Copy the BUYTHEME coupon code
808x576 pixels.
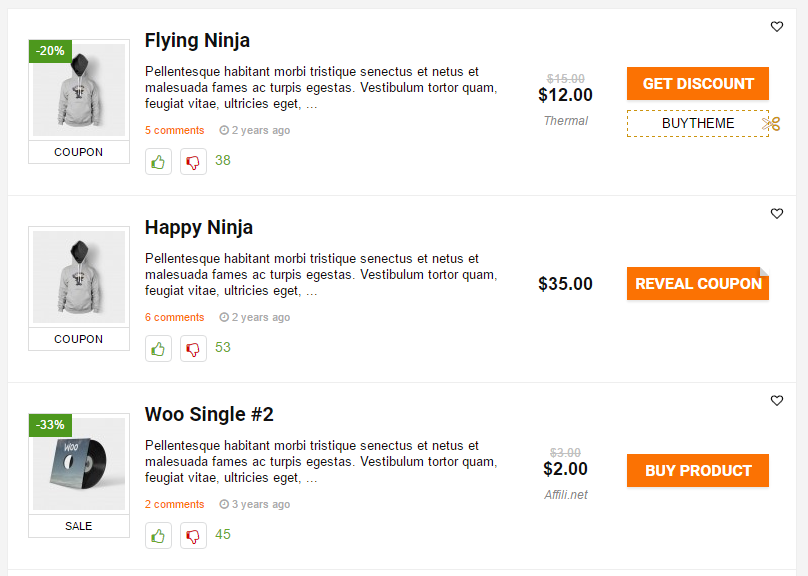[697, 124]
